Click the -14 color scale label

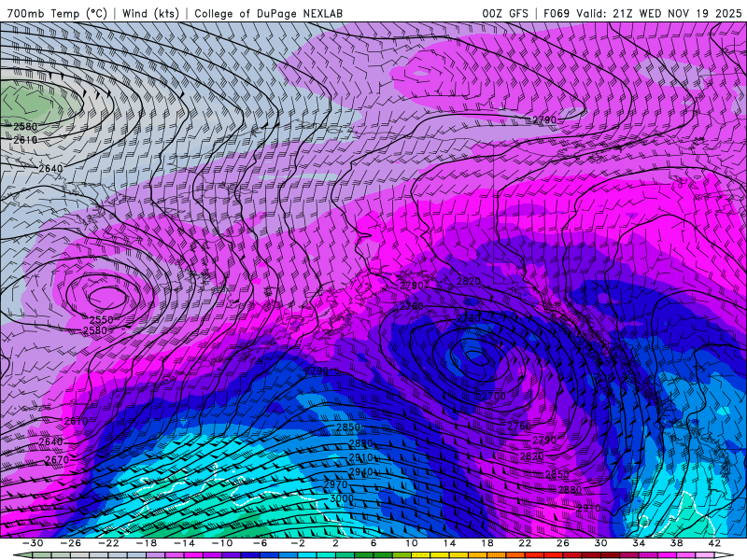click(184, 543)
